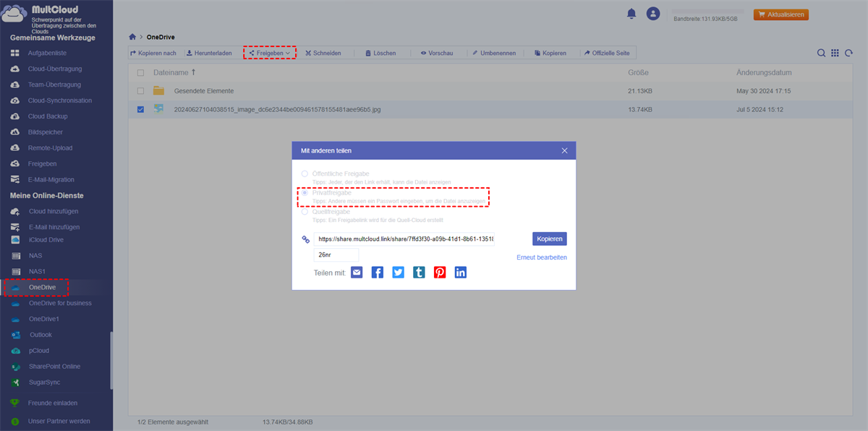Share via Tumblr icon
Viewport: 868px width, 431px height.
419,273
